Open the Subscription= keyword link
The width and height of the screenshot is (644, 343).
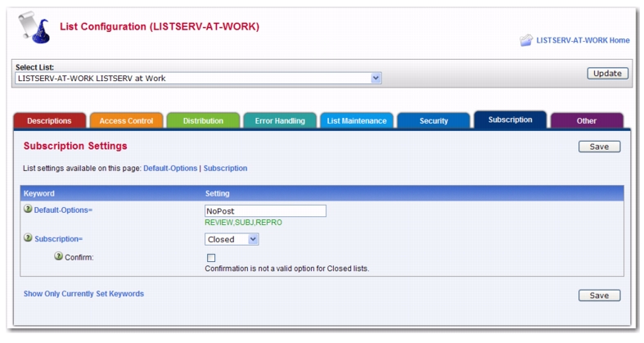(58, 239)
